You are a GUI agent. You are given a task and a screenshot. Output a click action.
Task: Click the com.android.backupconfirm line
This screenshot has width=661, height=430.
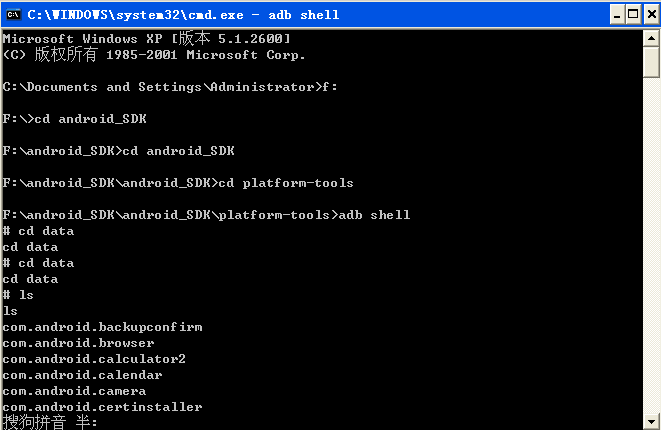pos(102,327)
